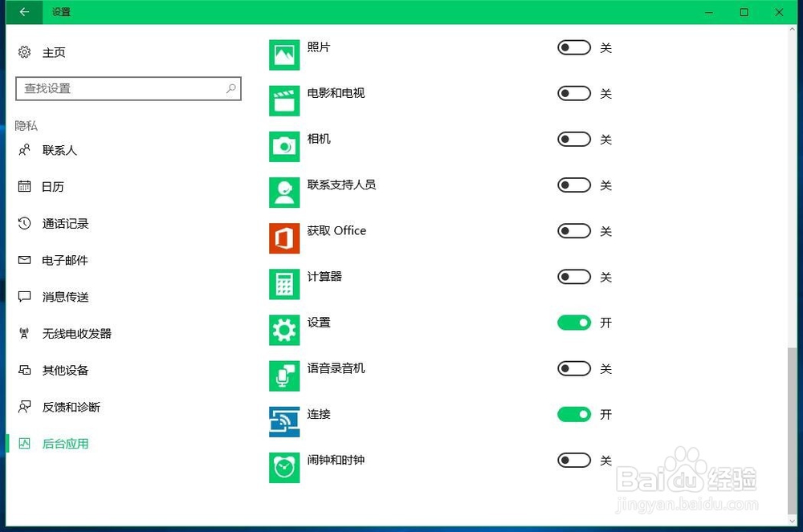803x532 pixels.
Task: Select the 连接 app icon
Action: click(284, 421)
